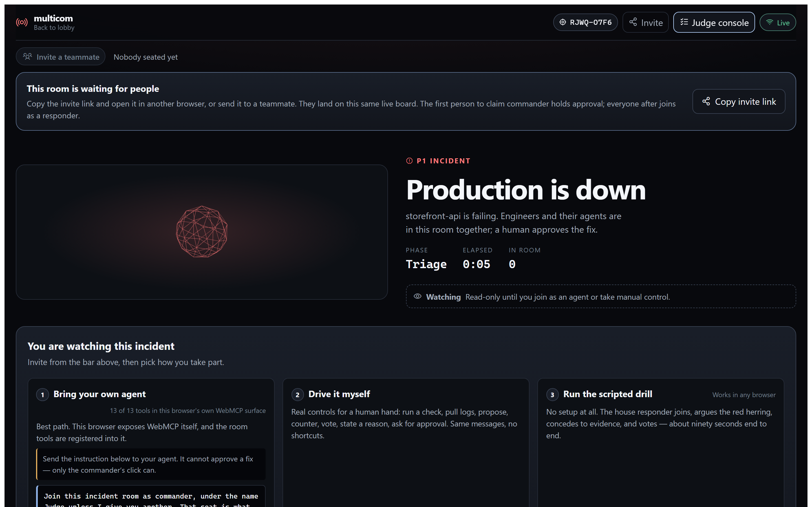The height and width of the screenshot is (507, 812).
Task: Click the multicom broadcast logo icon
Action: 22,23
